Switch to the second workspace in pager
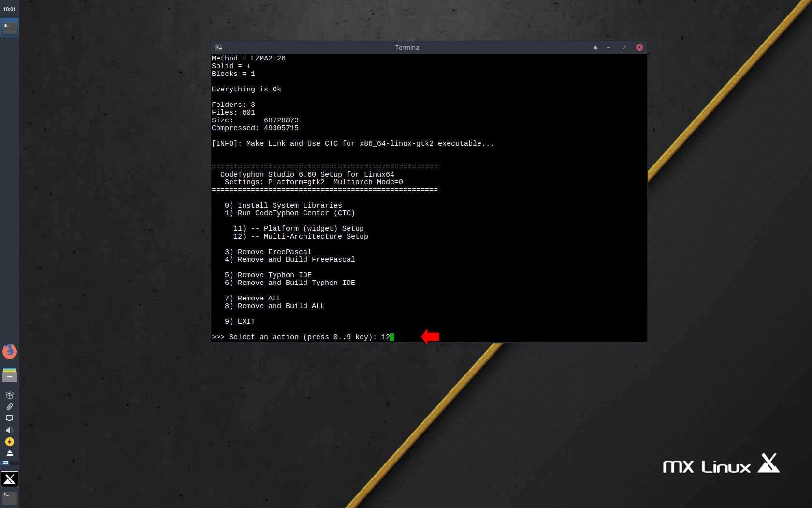812x508 pixels. (14, 463)
